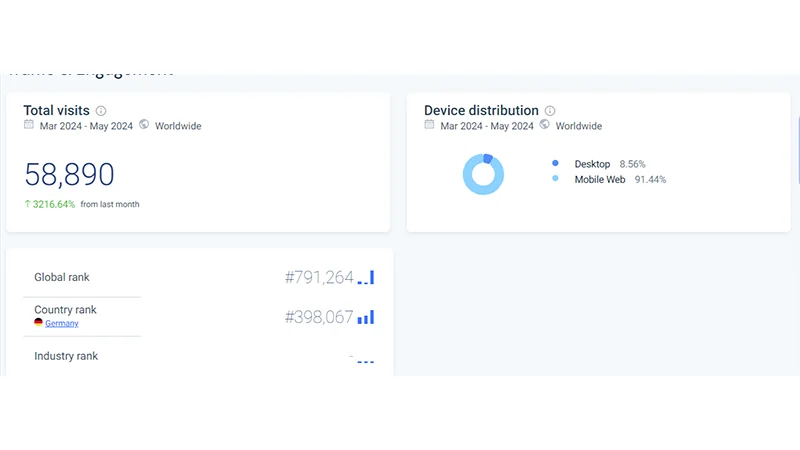This screenshot has height=450, width=800.
Task: Click the globe icon in Total visits card
Action: pyautogui.click(x=144, y=125)
